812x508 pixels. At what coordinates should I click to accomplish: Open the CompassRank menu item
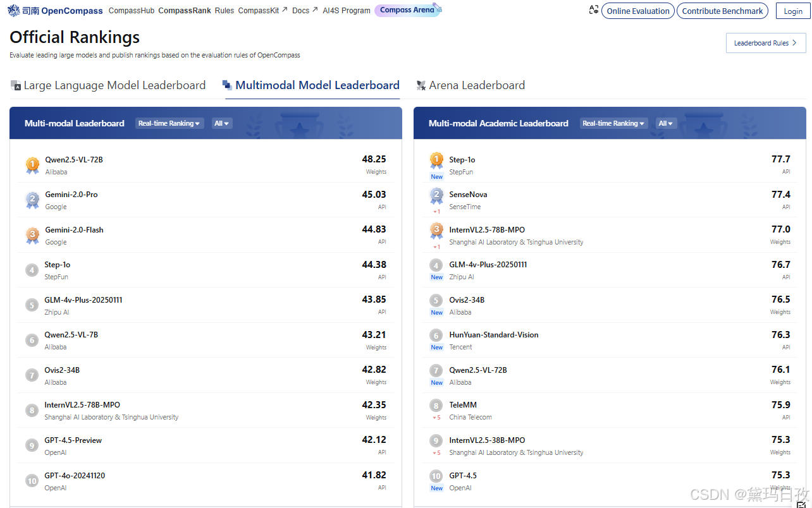click(184, 11)
